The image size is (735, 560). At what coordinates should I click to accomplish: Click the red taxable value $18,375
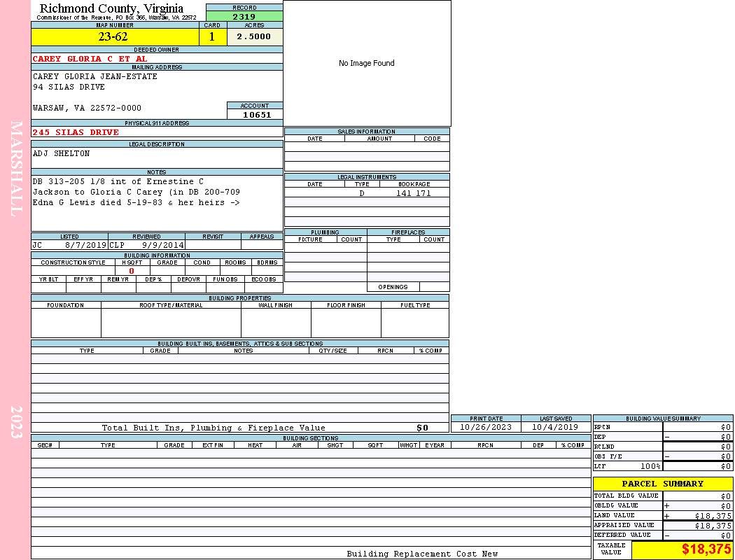(x=706, y=549)
